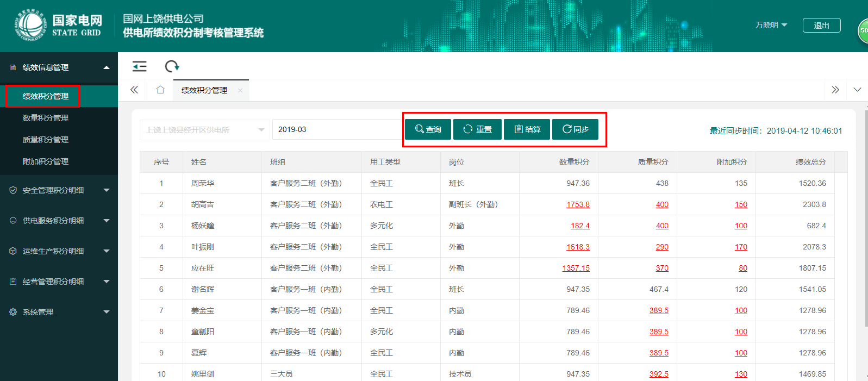
Task: Click the 2019-03 month input field
Action: (337, 129)
